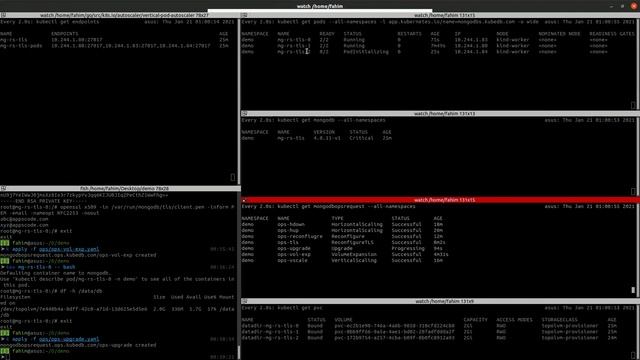Select the ops-tls request name

point(288,242)
